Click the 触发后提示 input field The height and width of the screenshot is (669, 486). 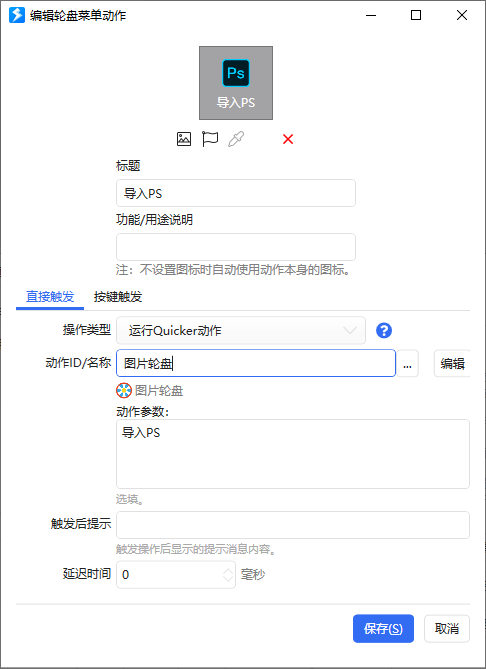293,525
